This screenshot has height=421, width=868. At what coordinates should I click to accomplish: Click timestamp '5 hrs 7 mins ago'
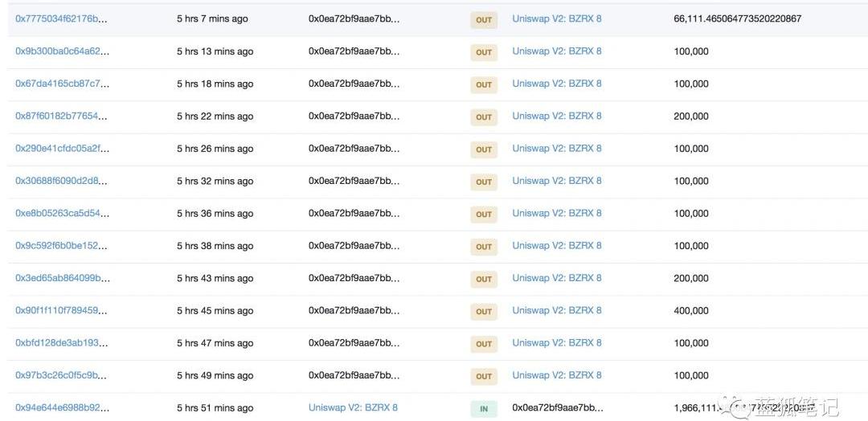coord(212,18)
